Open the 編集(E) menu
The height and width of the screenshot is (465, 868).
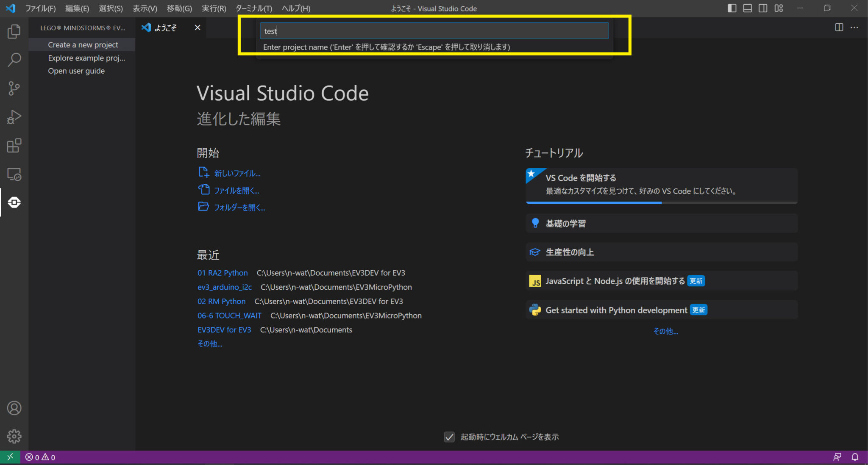pos(77,8)
